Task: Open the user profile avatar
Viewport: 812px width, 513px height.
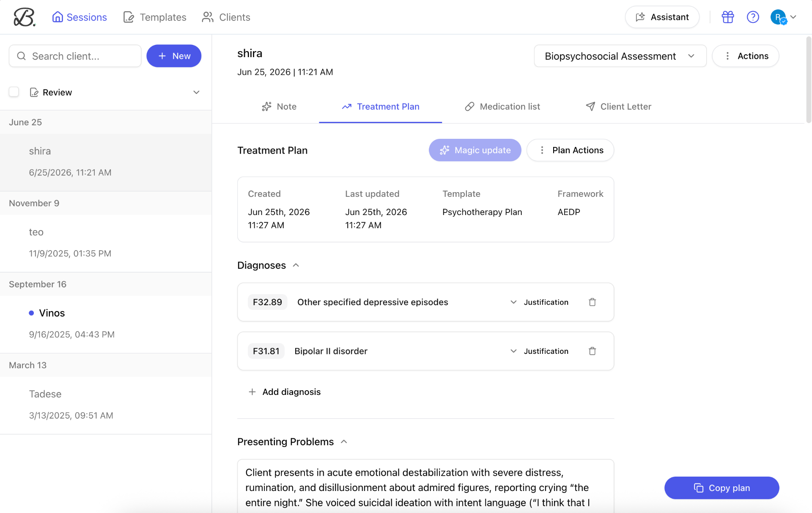Action: coord(778,17)
